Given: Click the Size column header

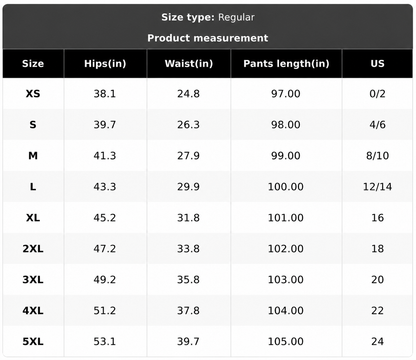Looking at the screenshot, I should point(33,64).
